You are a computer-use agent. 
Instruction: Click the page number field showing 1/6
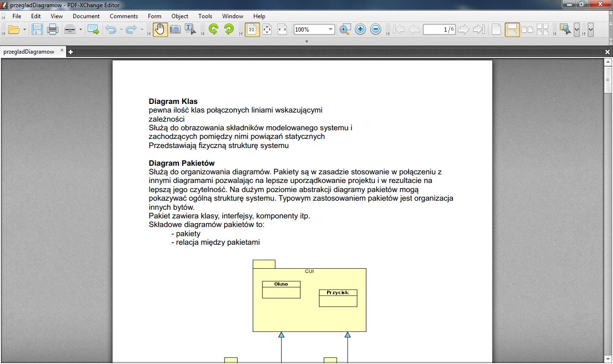pyautogui.click(x=439, y=30)
